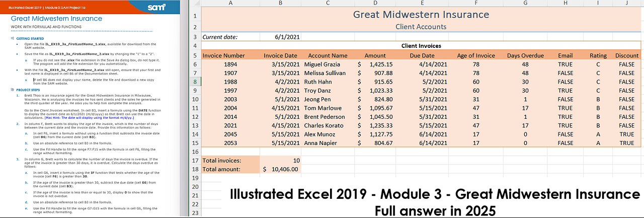Click the 'Current date:' label cell
The height and width of the screenshot is (218, 644).
(x=230, y=37)
